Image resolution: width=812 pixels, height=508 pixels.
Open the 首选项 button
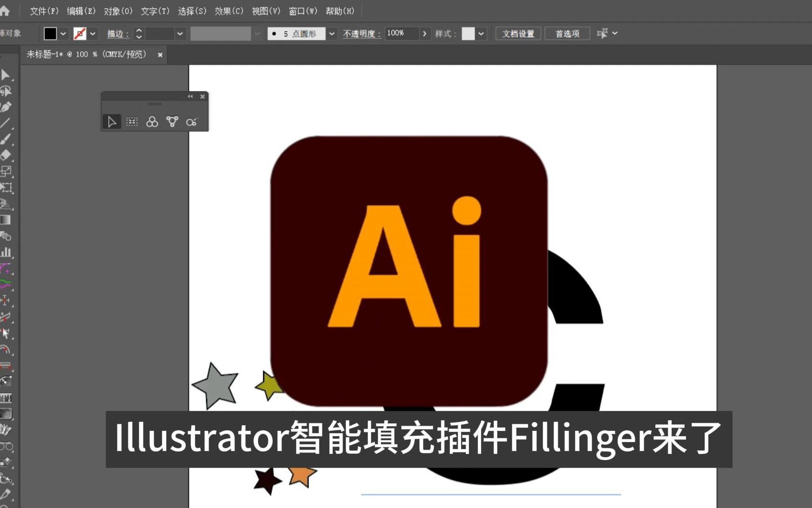coord(567,33)
